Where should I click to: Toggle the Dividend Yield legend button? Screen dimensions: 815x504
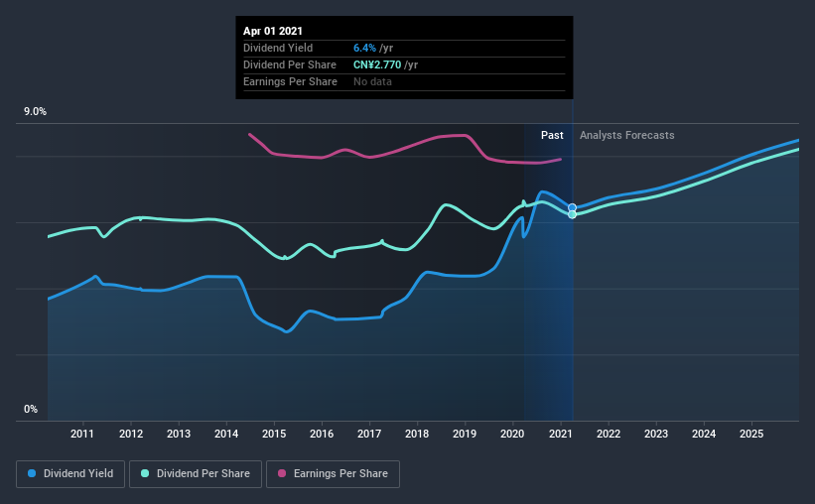point(70,474)
